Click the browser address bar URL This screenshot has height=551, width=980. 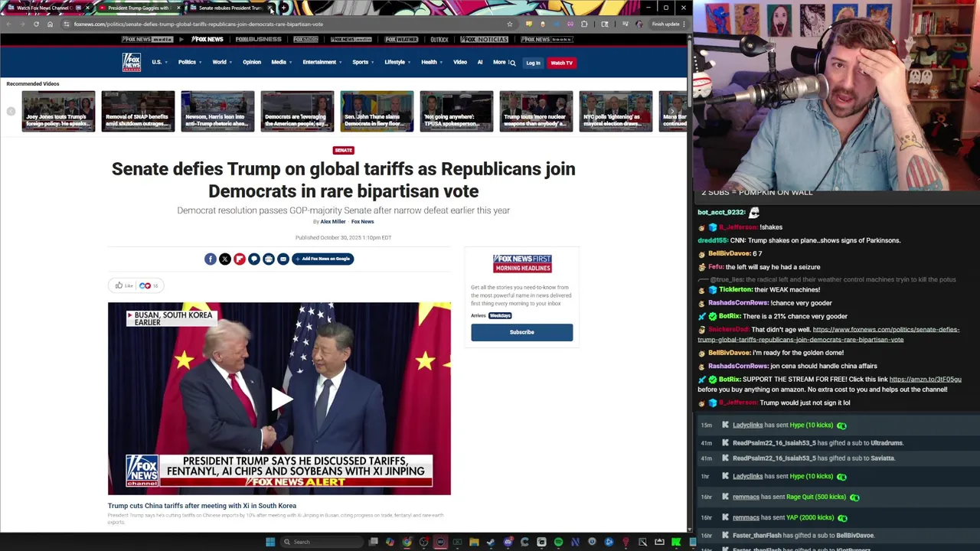tap(198, 24)
